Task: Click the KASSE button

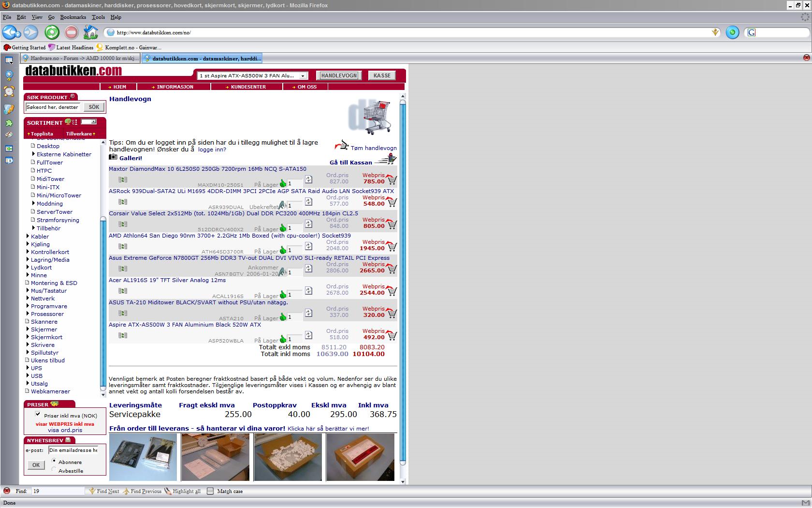Action: (x=382, y=75)
